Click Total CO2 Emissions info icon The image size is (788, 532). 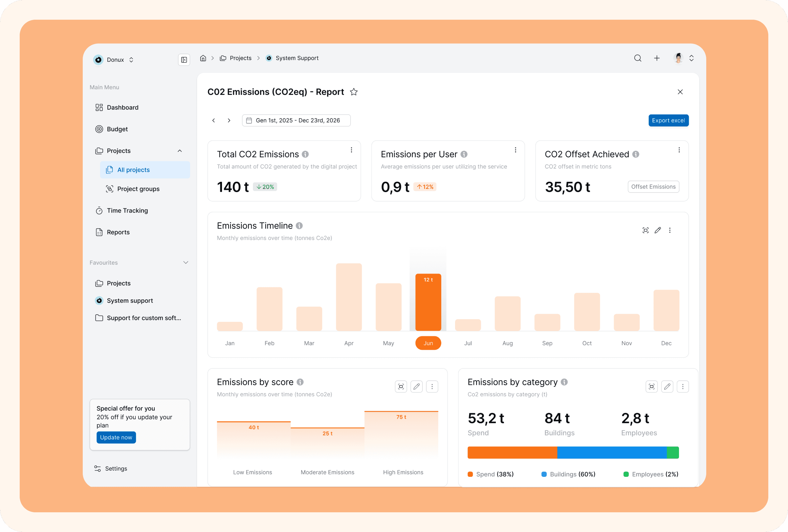[305, 154]
